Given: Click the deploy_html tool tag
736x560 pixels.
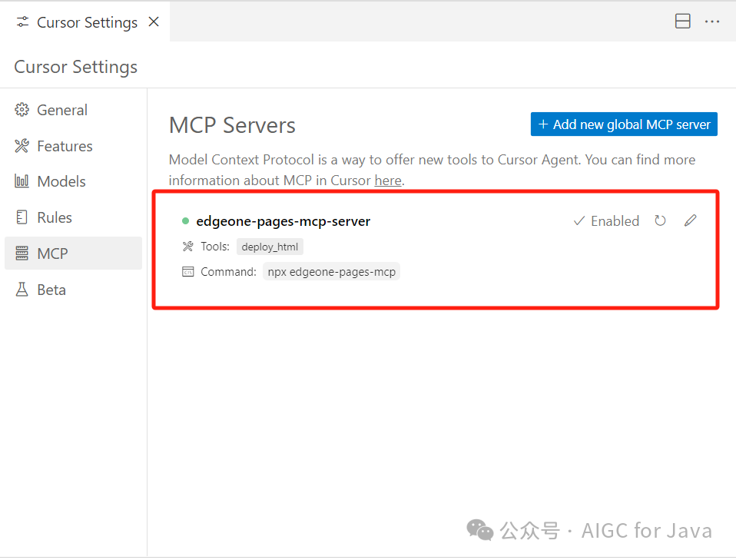Looking at the screenshot, I should (x=270, y=247).
